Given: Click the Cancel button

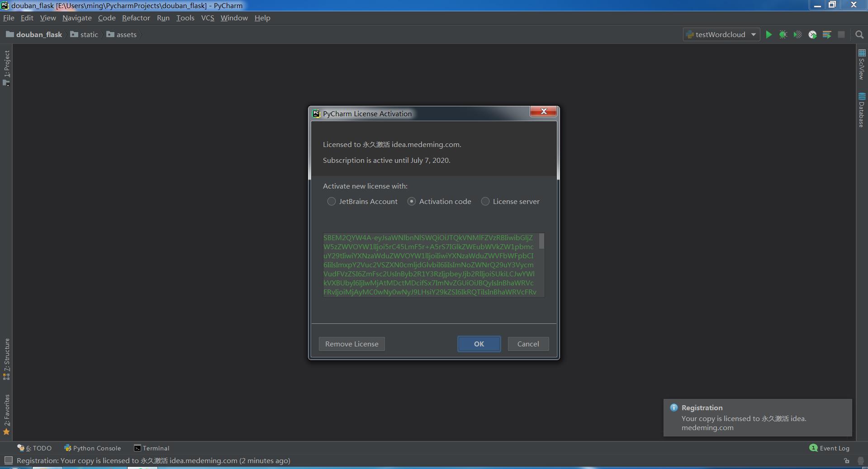Looking at the screenshot, I should pyautogui.click(x=528, y=344).
